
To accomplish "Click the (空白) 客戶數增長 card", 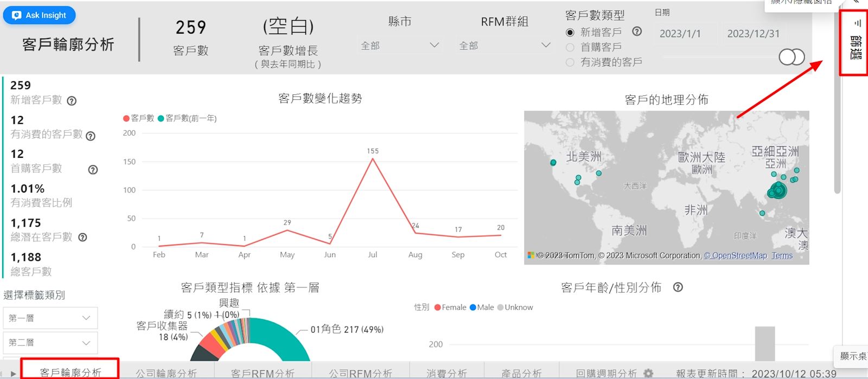I will point(288,43).
